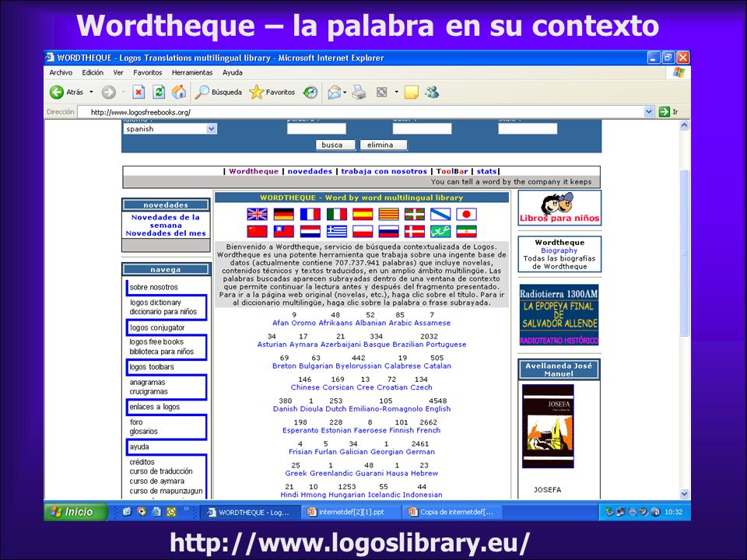
Task: Switch to the Copia de internetdef taskbar button
Action: point(451,513)
